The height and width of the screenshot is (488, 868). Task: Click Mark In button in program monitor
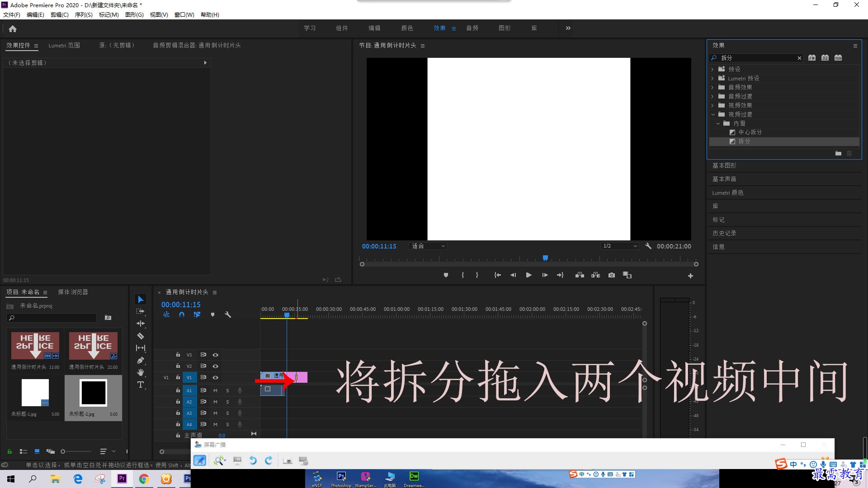click(462, 275)
